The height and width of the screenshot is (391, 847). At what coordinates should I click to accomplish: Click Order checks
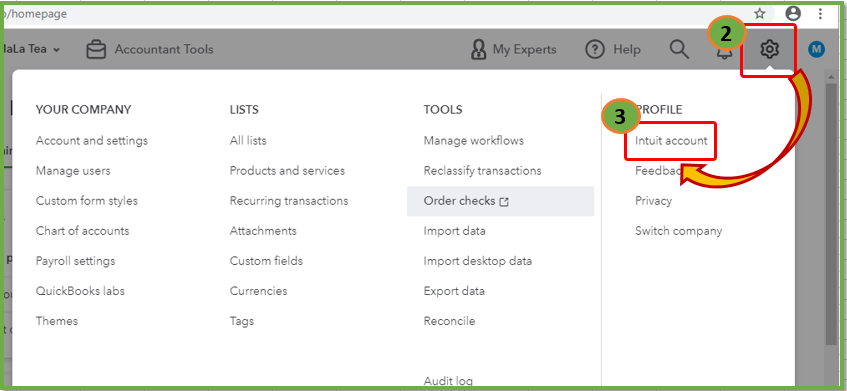tap(500, 201)
